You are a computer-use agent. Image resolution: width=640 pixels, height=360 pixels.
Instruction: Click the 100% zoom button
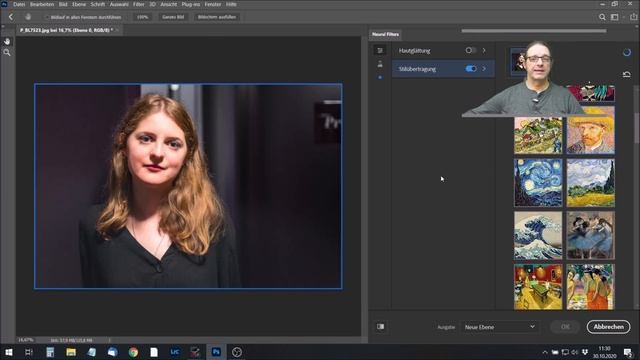(142, 17)
